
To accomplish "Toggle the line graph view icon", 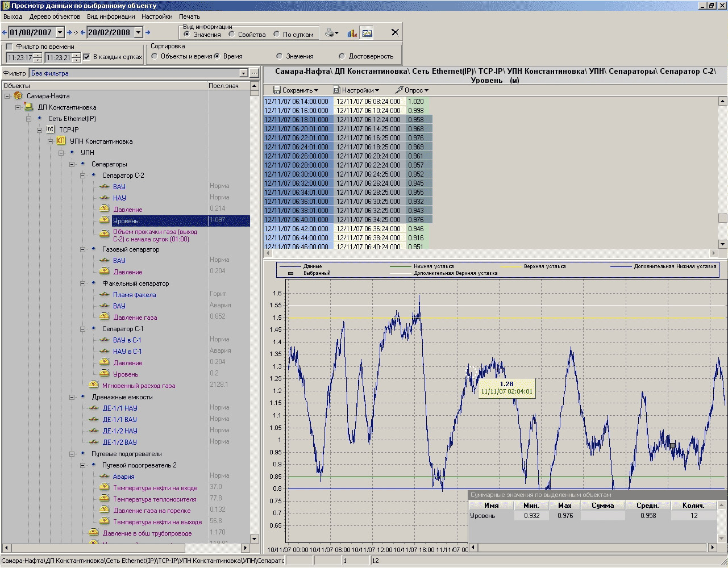I will pos(367,33).
